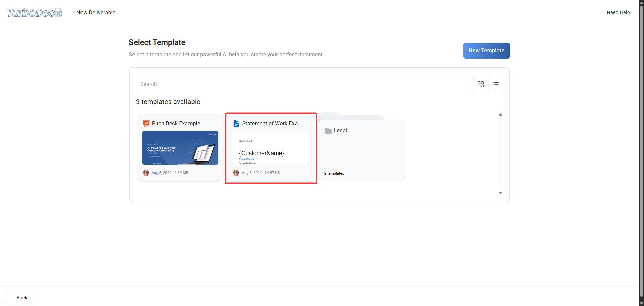The image size is (644, 306).
Task: Click the Pitch Deck author avatar
Action: [146, 173]
